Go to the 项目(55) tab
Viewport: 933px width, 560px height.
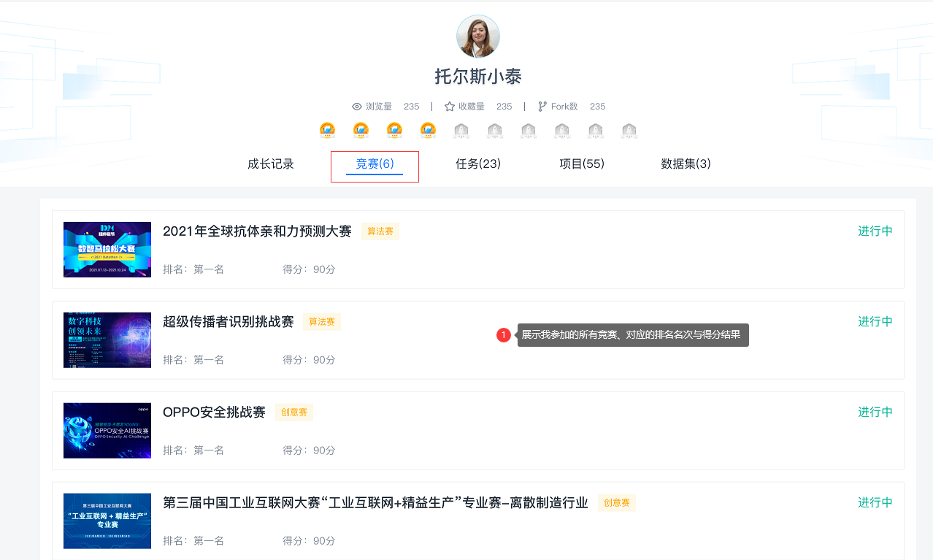(582, 164)
